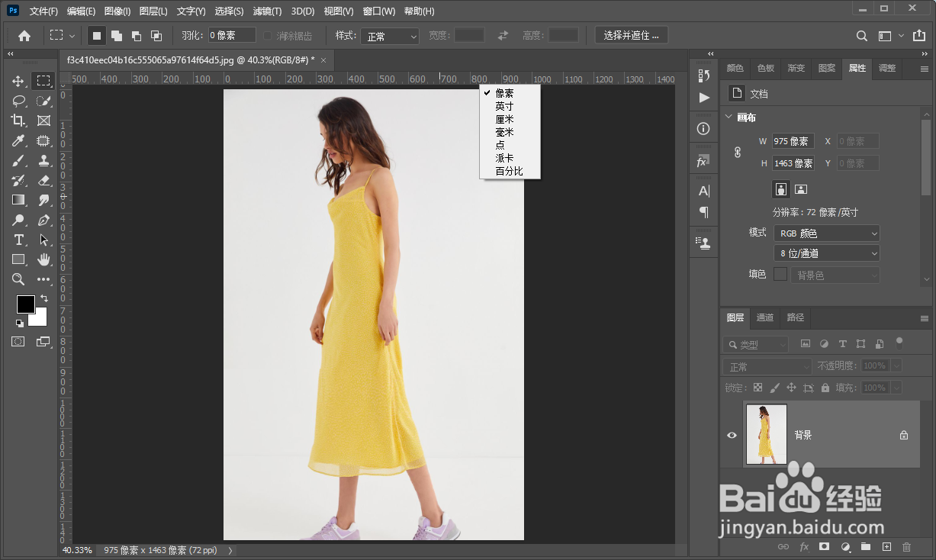Select the Zoom tool
The width and height of the screenshot is (936, 560).
18,279
